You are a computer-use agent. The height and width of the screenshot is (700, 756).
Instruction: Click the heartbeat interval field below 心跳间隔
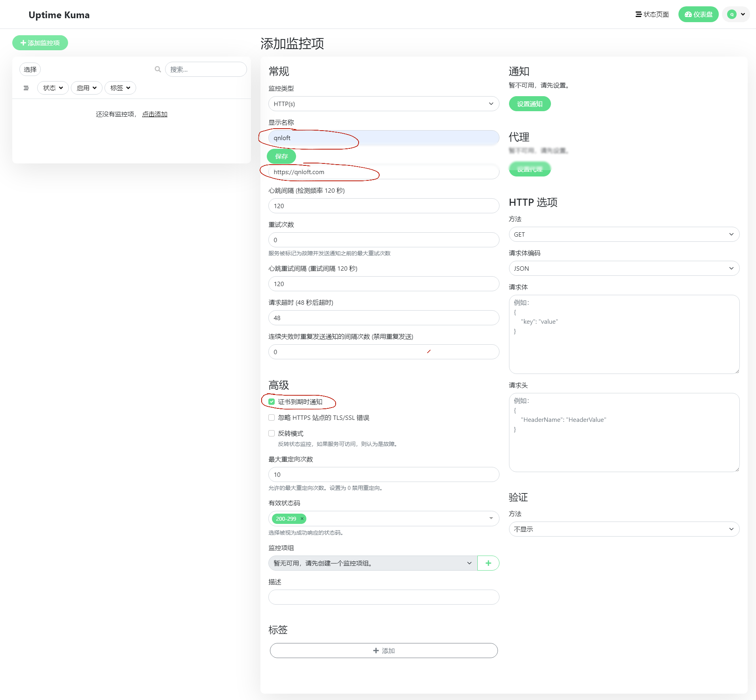384,206
